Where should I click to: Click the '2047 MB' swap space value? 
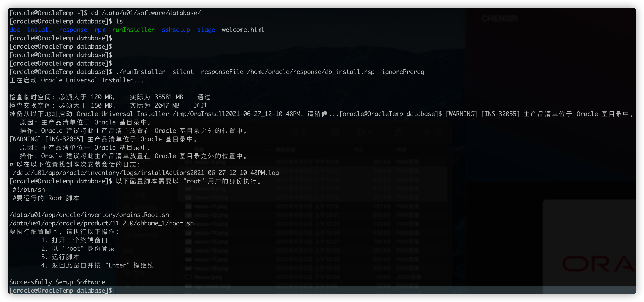[167, 105]
